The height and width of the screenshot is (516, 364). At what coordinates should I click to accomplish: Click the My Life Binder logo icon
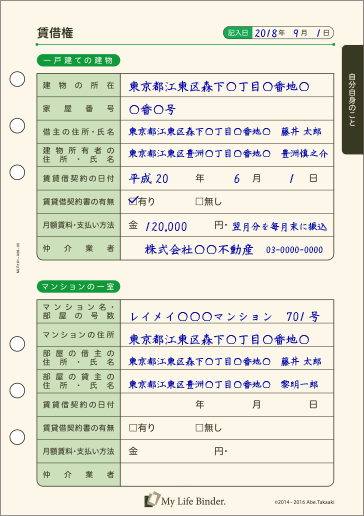pyautogui.click(x=152, y=499)
